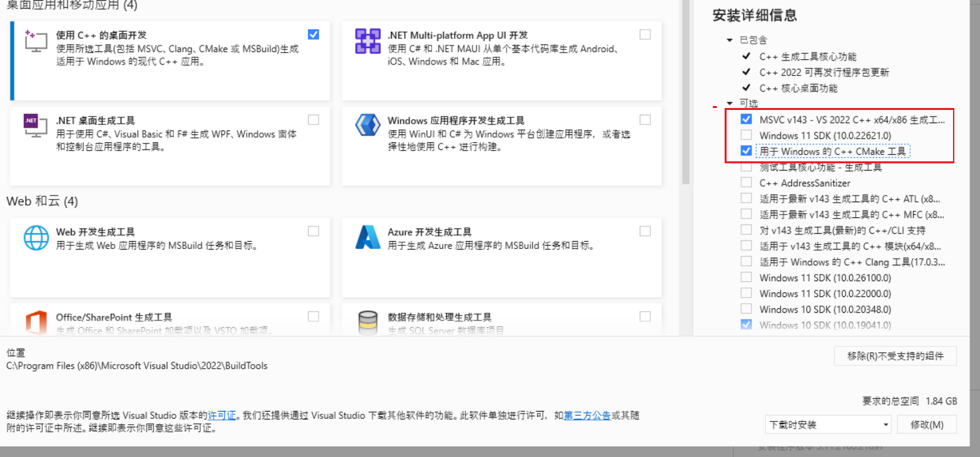The width and height of the screenshot is (980, 457).
Task: Click the .NET MAUI workload icon
Action: [x=368, y=41]
